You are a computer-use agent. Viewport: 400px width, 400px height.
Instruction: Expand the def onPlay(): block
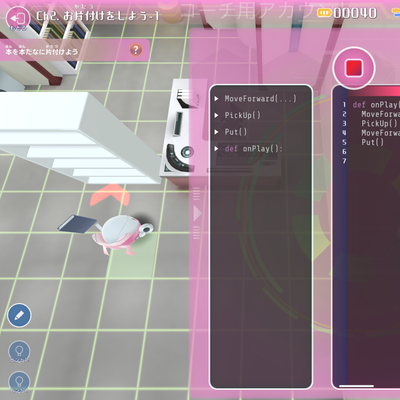click(x=249, y=148)
